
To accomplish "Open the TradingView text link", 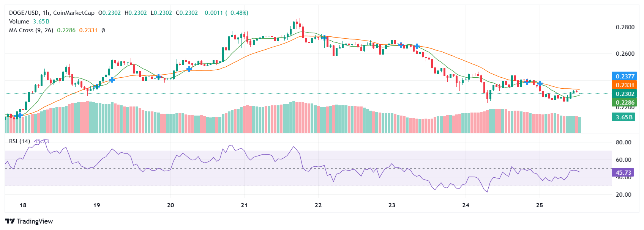I will click(x=35, y=221).
